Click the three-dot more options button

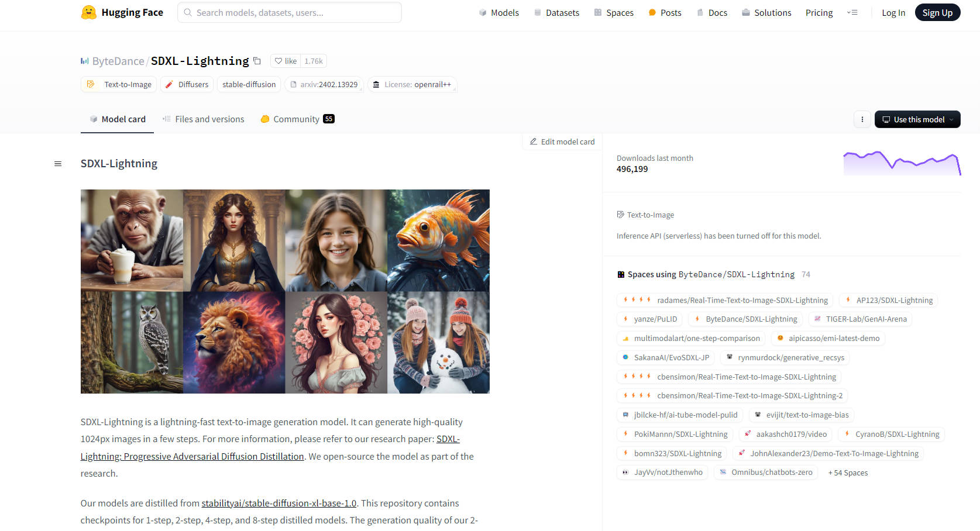[862, 119]
